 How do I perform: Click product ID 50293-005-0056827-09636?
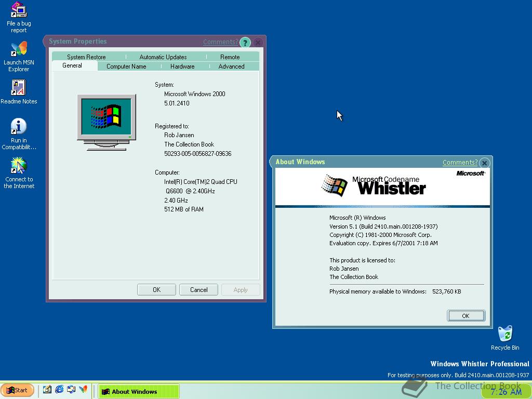(x=198, y=154)
